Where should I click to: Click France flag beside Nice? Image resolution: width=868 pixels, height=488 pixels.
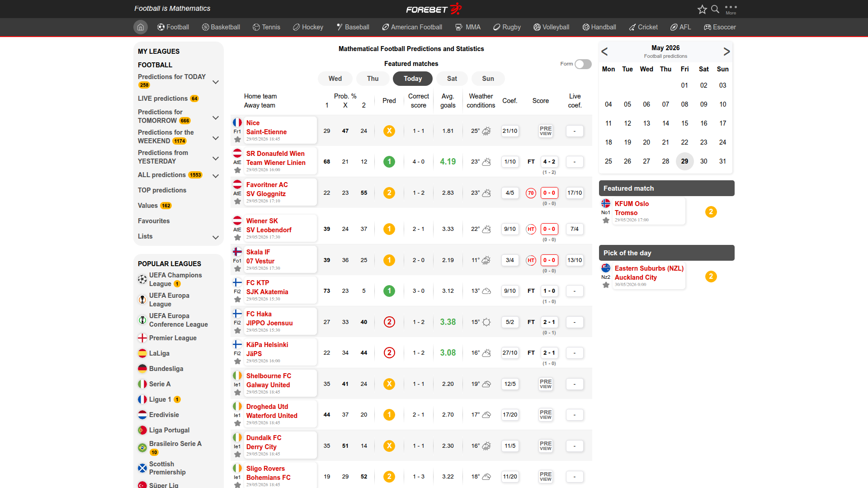237,122
